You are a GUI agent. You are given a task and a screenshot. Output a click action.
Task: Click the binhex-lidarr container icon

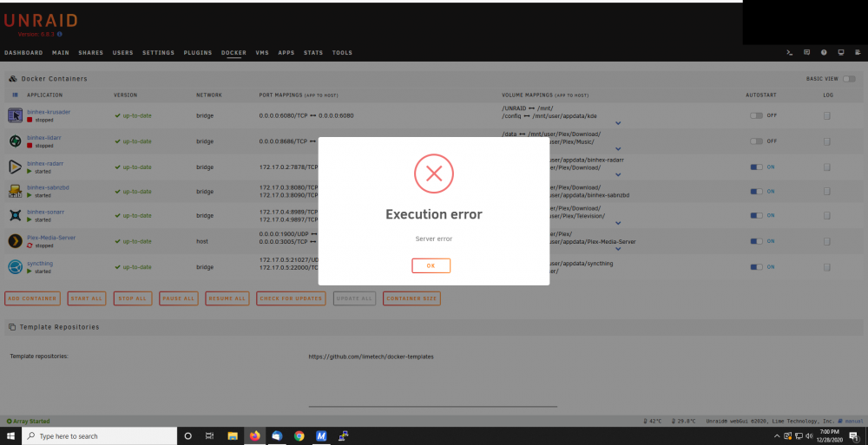pyautogui.click(x=15, y=141)
